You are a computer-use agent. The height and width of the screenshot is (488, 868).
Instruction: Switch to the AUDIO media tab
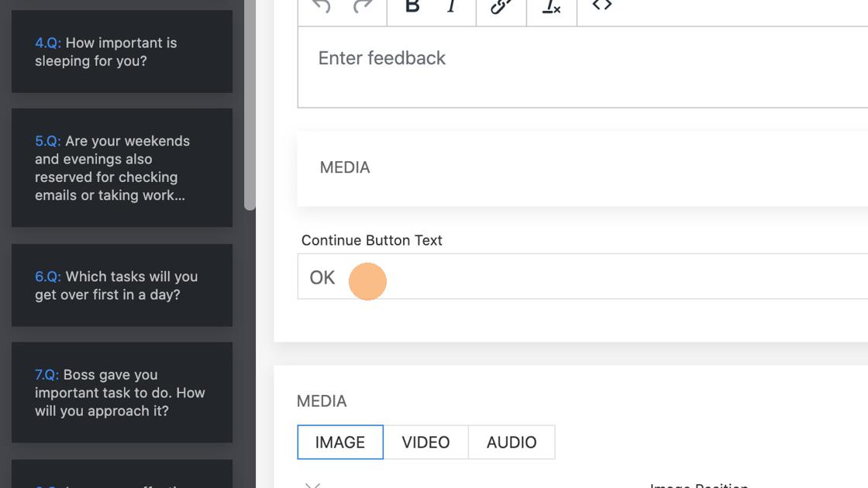click(x=511, y=442)
